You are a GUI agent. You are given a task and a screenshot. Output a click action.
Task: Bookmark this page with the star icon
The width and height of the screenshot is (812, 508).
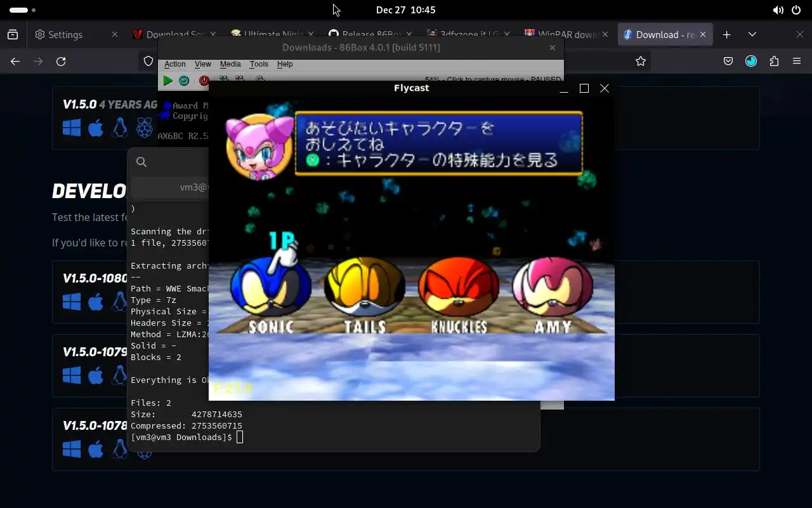(x=641, y=61)
